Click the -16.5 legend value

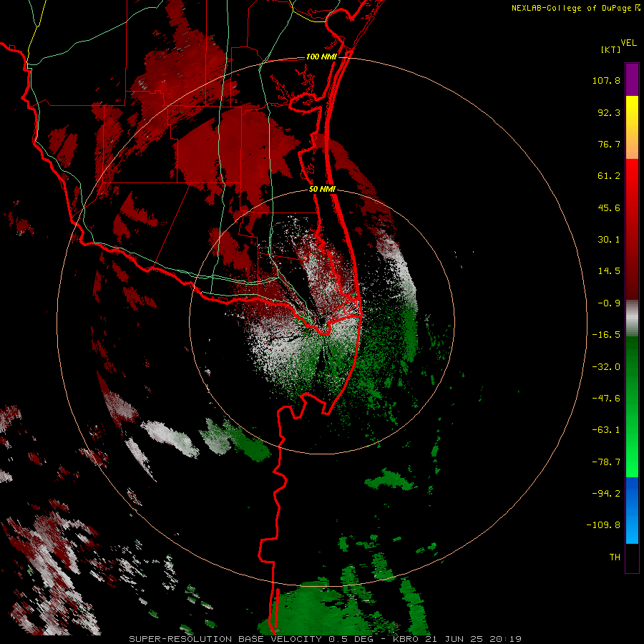pyautogui.click(x=606, y=335)
